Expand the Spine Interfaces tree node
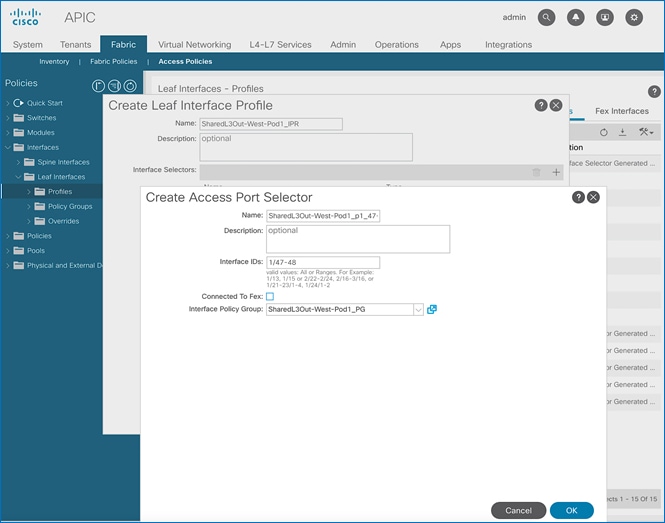This screenshot has width=665, height=523. 18,162
